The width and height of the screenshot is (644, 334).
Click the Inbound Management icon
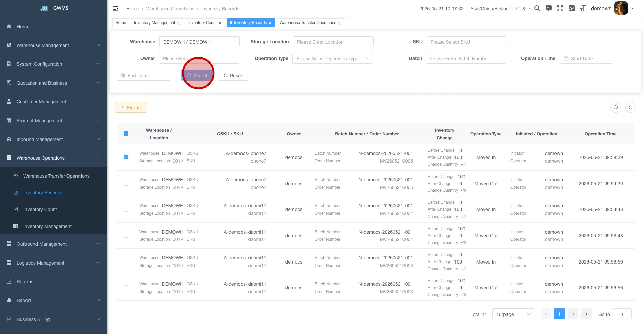tap(9, 139)
